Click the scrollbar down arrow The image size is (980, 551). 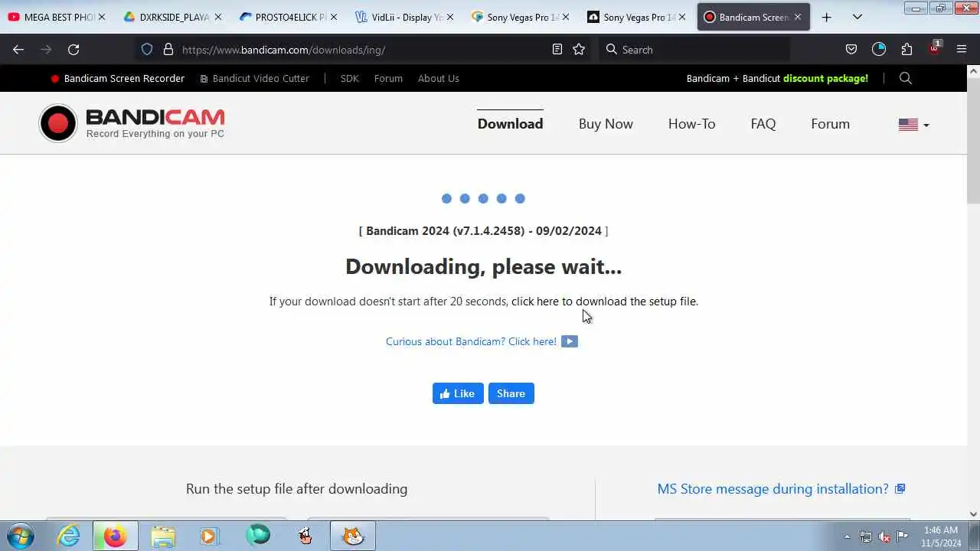(x=973, y=514)
